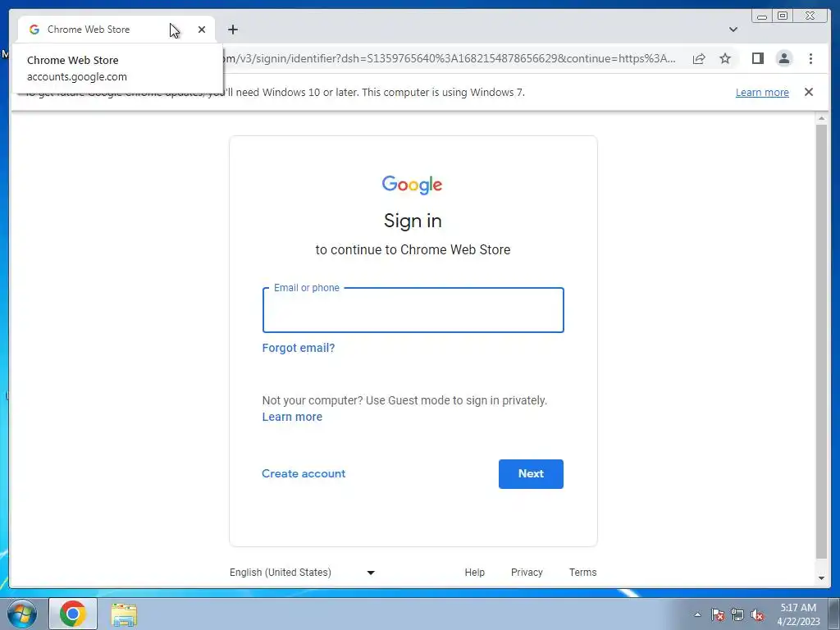Screen dimensions: 840x630
Task: Click the Chrome taskbar icon
Action: click(x=73, y=614)
